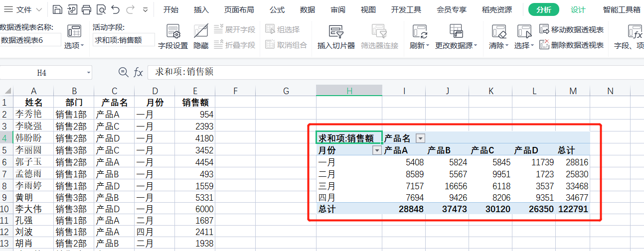Click the print icon
The width and height of the screenshot is (644, 251).
coord(86,9)
